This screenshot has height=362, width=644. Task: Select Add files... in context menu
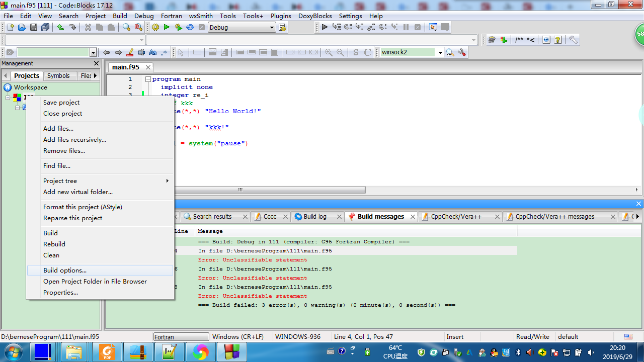100,129
